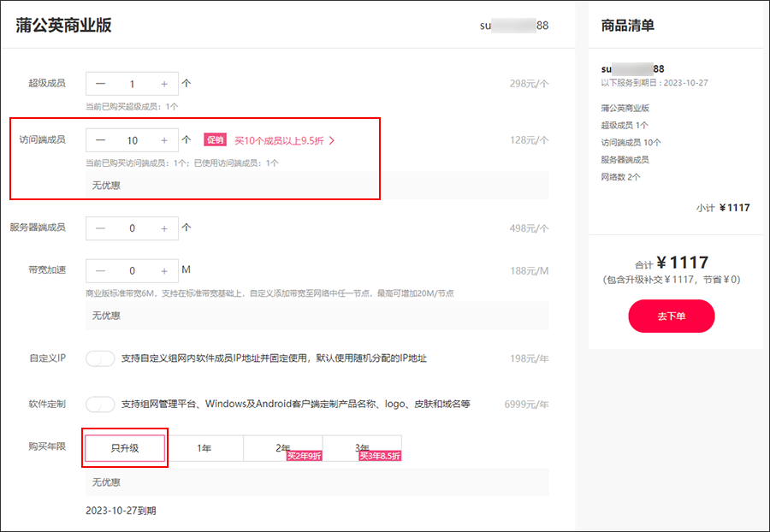This screenshot has height=532, width=770.
Task: Click 超级成员 1个 in 商品清单
Action: coord(625,125)
